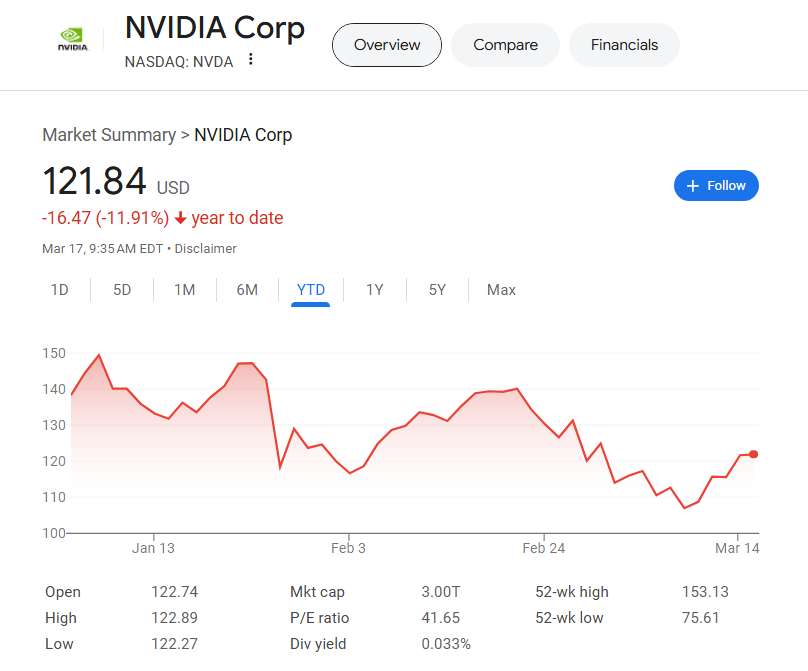The image size is (808, 671).
Task: Open the three-dot more options menu
Action: point(251,60)
